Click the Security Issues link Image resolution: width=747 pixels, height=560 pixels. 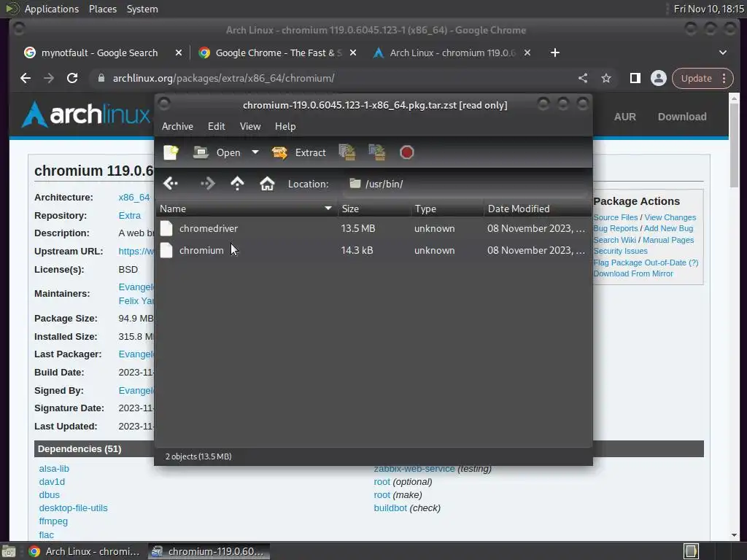tap(620, 251)
